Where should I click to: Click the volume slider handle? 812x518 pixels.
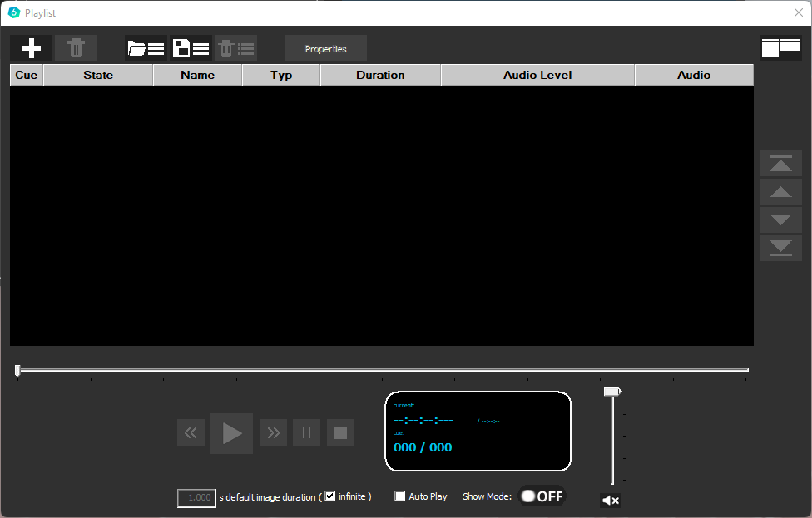pos(612,392)
